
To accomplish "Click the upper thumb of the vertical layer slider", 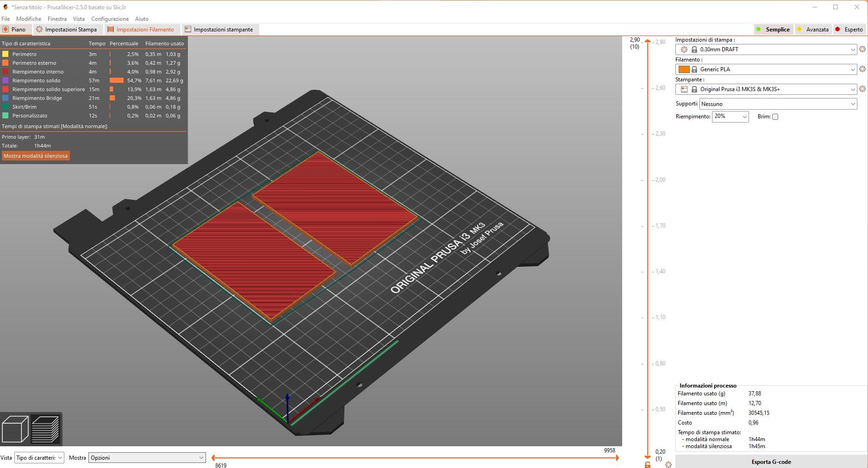I will coord(648,42).
